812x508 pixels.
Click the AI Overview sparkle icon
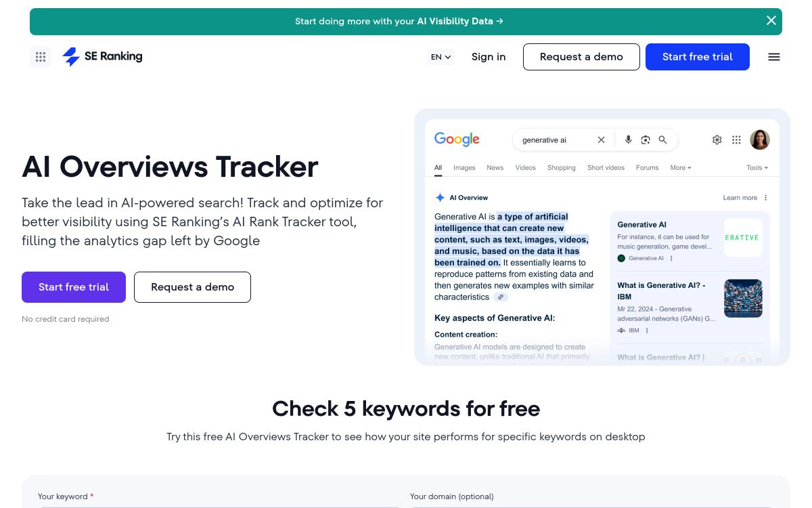(x=440, y=198)
